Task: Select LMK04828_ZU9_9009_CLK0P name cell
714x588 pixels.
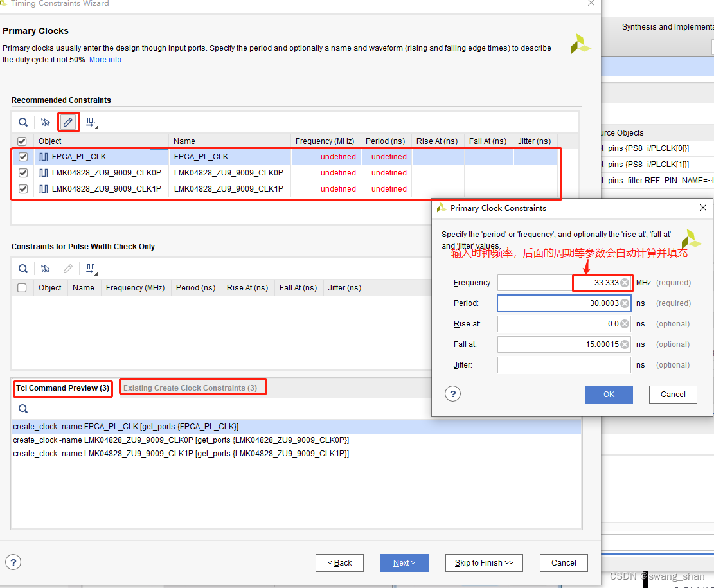Action: (x=230, y=173)
